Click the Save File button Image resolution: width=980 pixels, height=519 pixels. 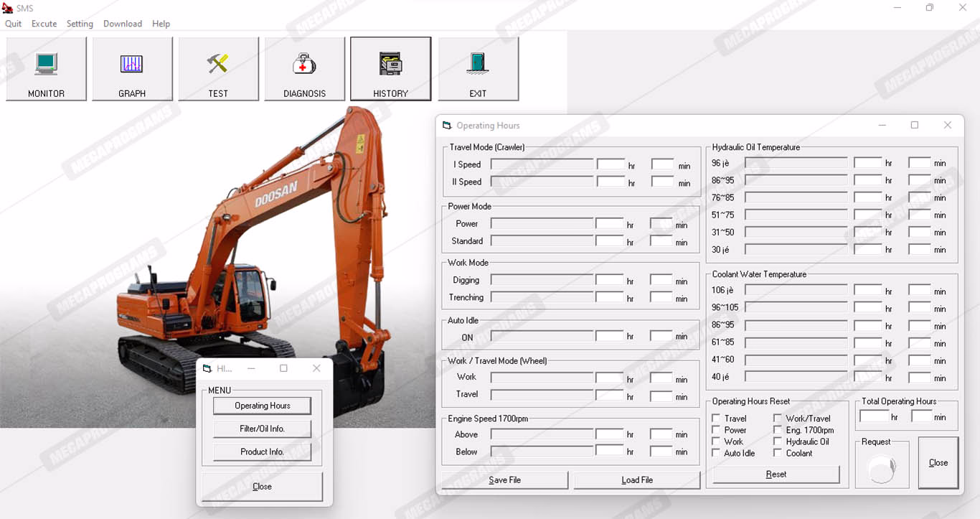point(504,480)
